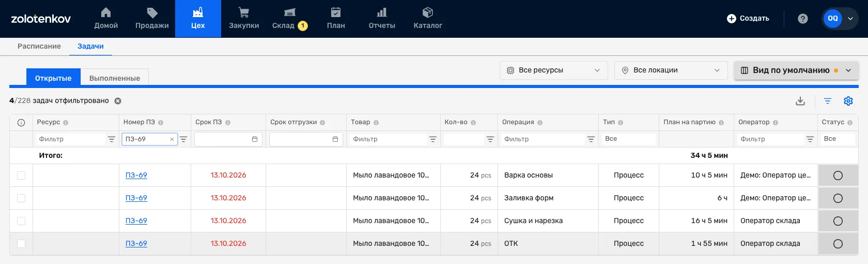
Task: Open filter options for Товар column
Action: 433,139
